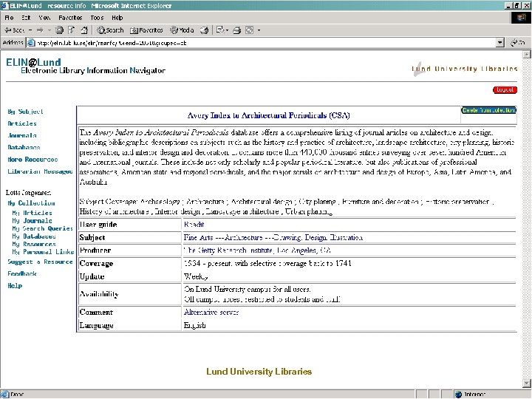Open the Articles sidebar link

[22, 123]
